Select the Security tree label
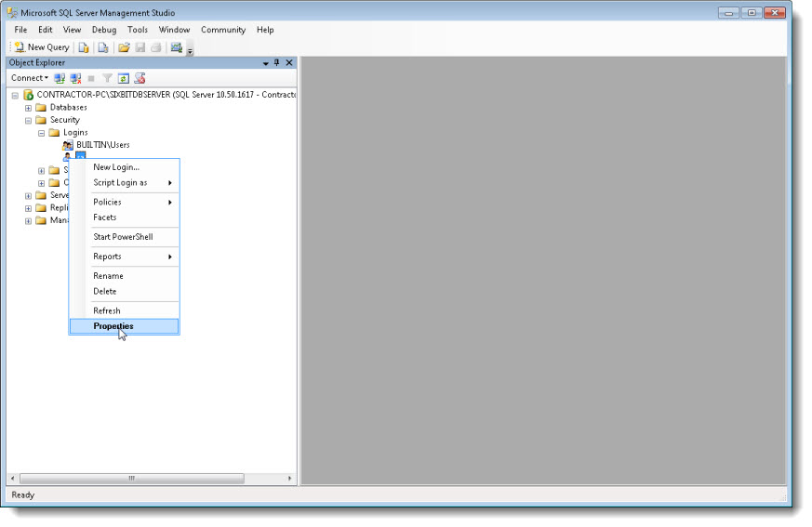This screenshot has height=527, width=812. 65,120
